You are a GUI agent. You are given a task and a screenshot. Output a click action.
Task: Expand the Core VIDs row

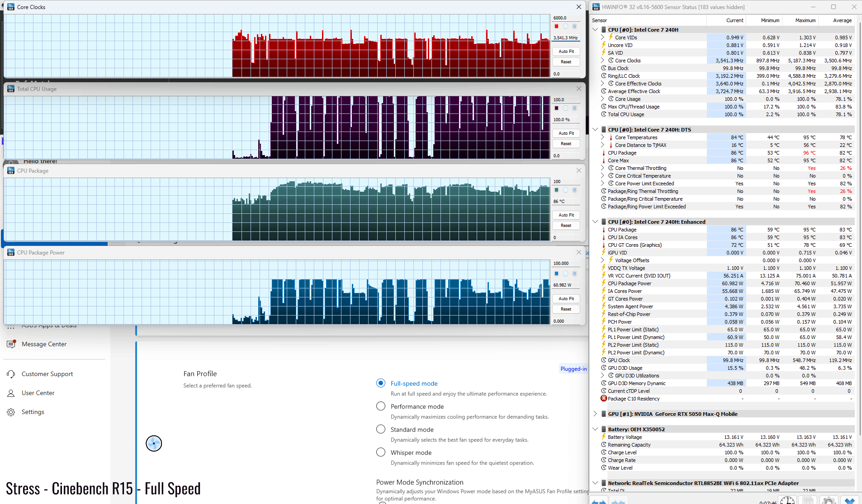602,38
